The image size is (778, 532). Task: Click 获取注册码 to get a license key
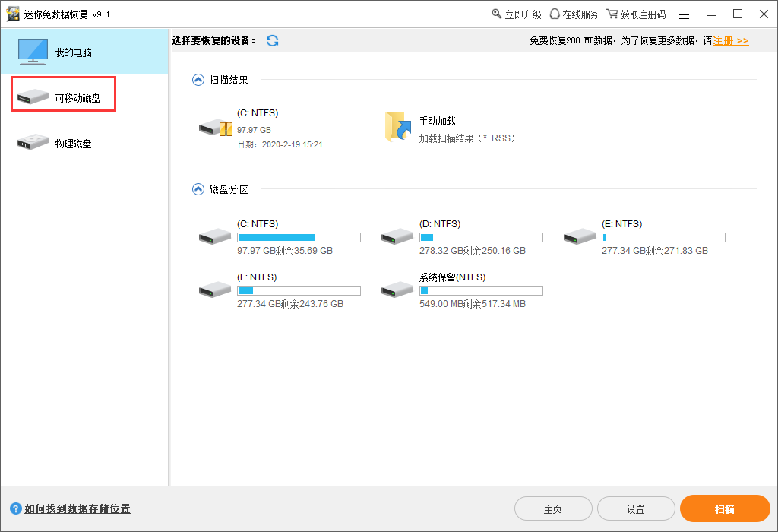coord(636,14)
